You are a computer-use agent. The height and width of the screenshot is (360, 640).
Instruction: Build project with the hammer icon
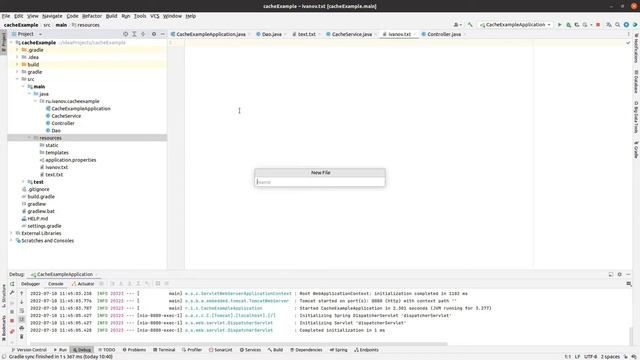[x=470, y=25]
